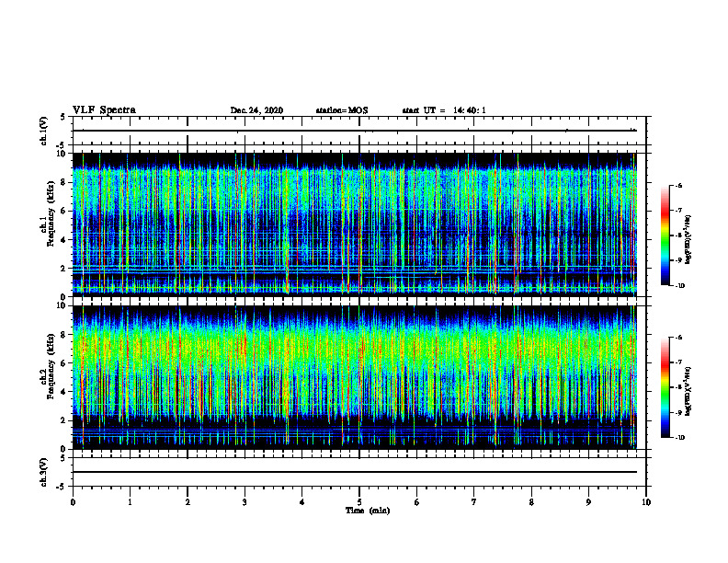Viewport: 728px width, 563px height.
Task: Click the 'Time (min)' x-axis label
Action: (x=368, y=511)
